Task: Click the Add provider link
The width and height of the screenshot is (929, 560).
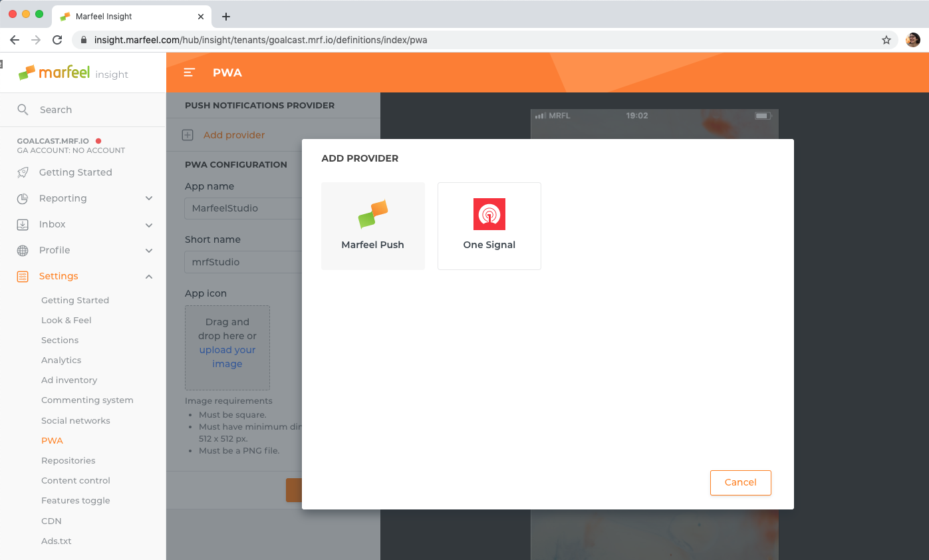Action: [x=234, y=135]
